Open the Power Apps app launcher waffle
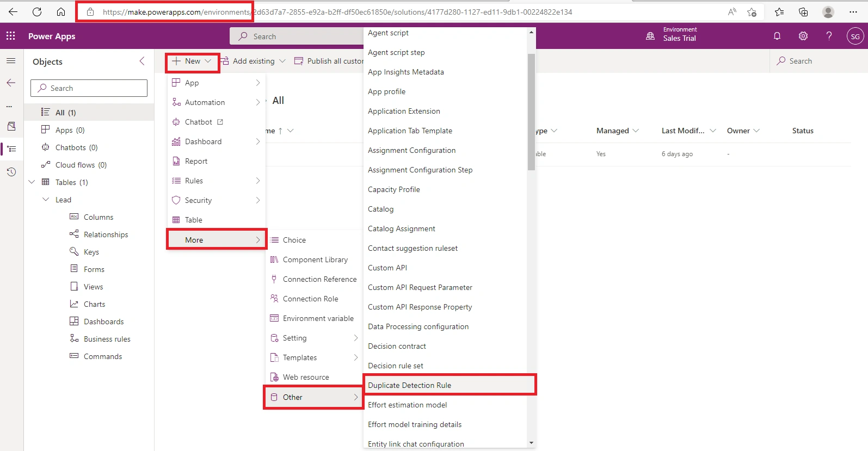 tap(10, 36)
